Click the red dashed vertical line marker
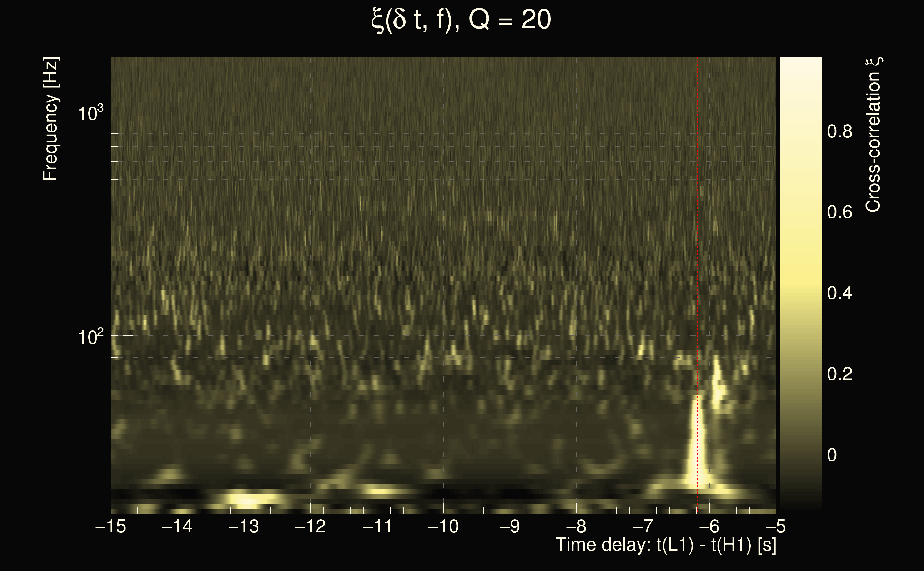The width and height of the screenshot is (924, 571). click(697, 227)
